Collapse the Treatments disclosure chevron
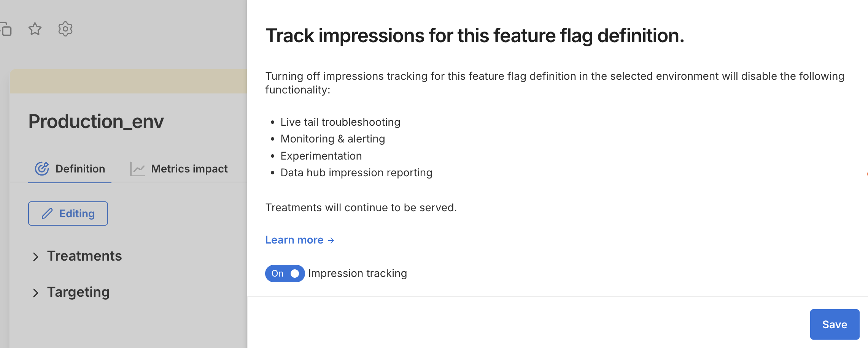868x348 pixels. click(36, 256)
